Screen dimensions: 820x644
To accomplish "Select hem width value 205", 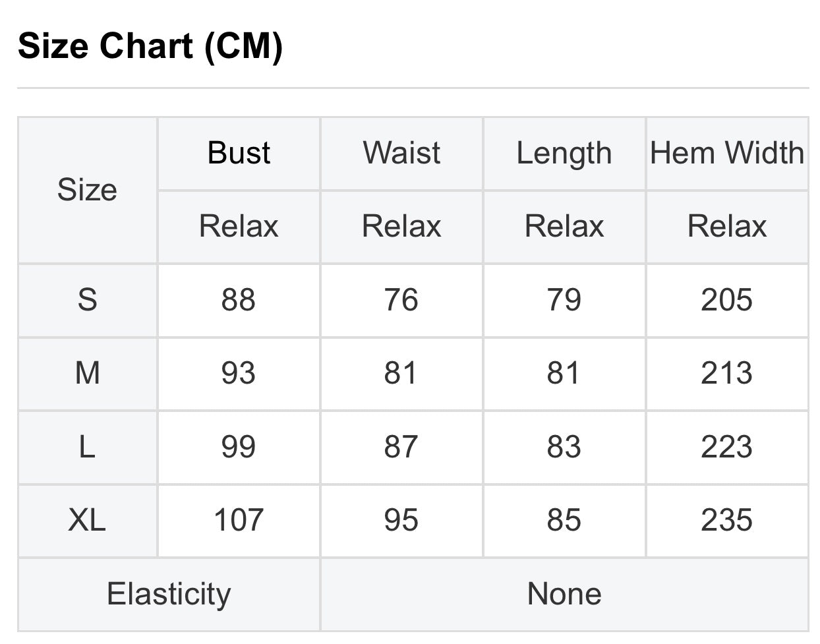I will (727, 300).
